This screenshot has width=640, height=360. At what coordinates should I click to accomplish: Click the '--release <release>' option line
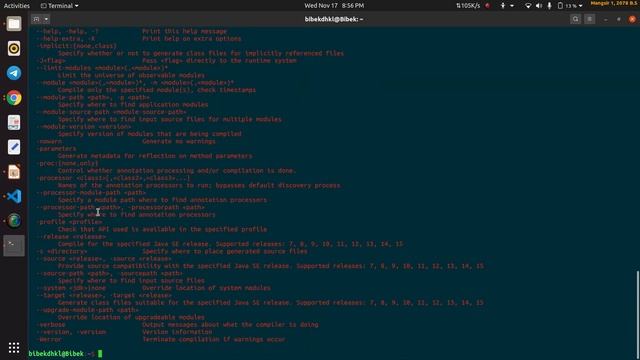71,237
